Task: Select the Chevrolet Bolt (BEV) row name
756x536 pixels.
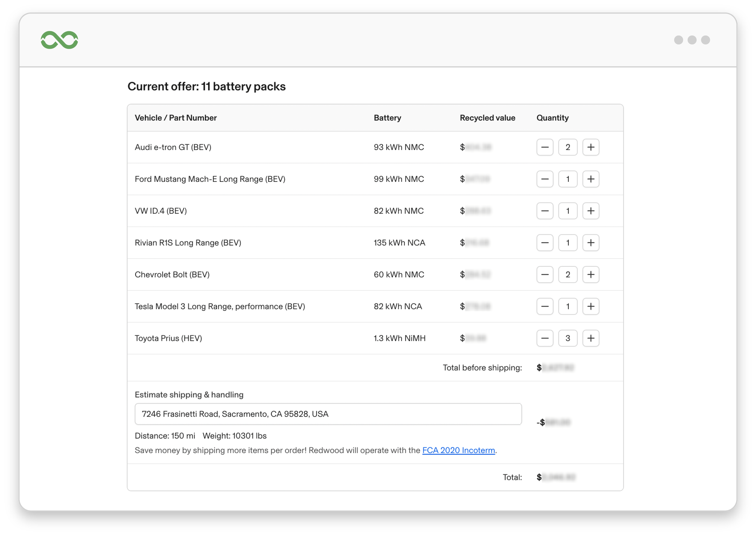Action: click(172, 274)
